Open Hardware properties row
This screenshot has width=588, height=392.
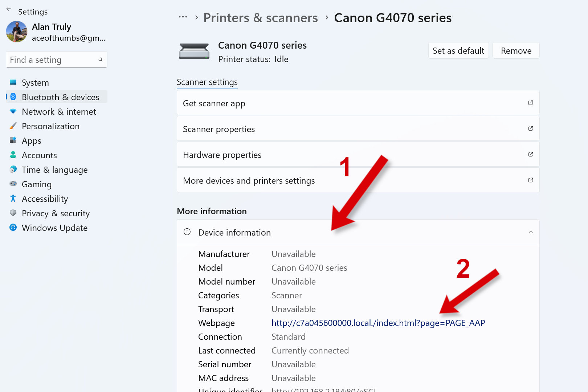[x=358, y=155]
